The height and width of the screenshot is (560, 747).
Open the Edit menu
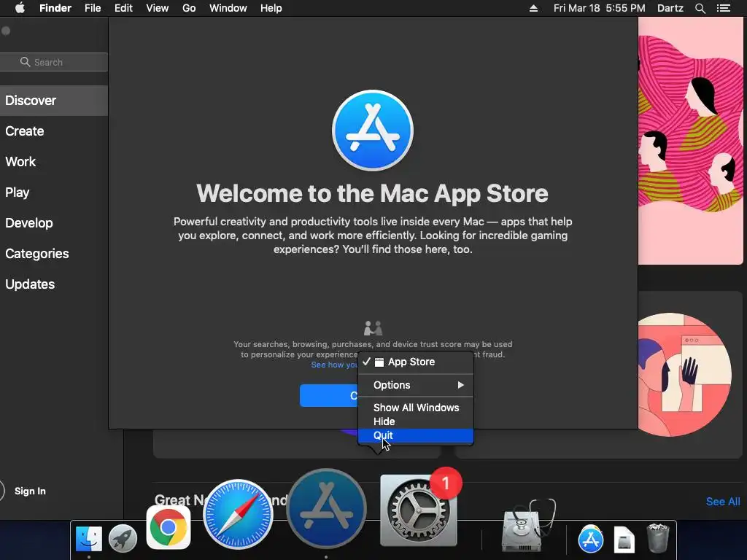123,8
